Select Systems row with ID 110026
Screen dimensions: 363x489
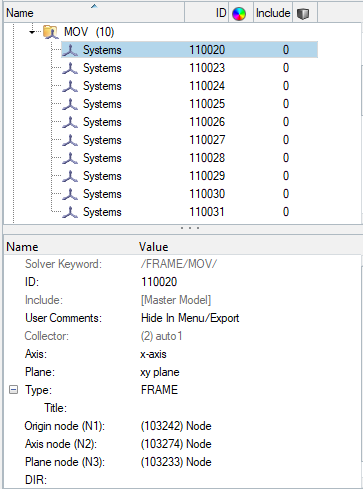189,122
